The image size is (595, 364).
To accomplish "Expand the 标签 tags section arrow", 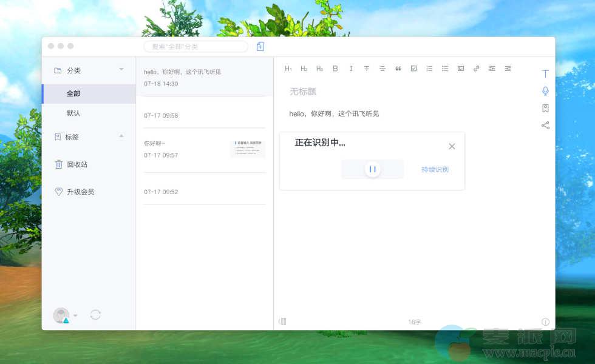I will pos(121,136).
